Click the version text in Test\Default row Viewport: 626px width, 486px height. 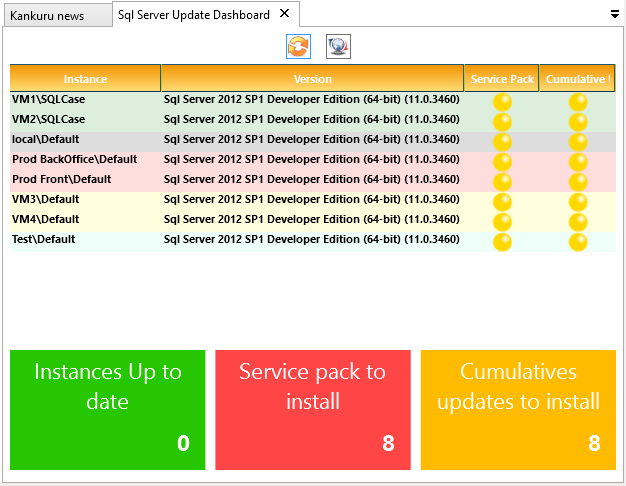click(x=312, y=239)
